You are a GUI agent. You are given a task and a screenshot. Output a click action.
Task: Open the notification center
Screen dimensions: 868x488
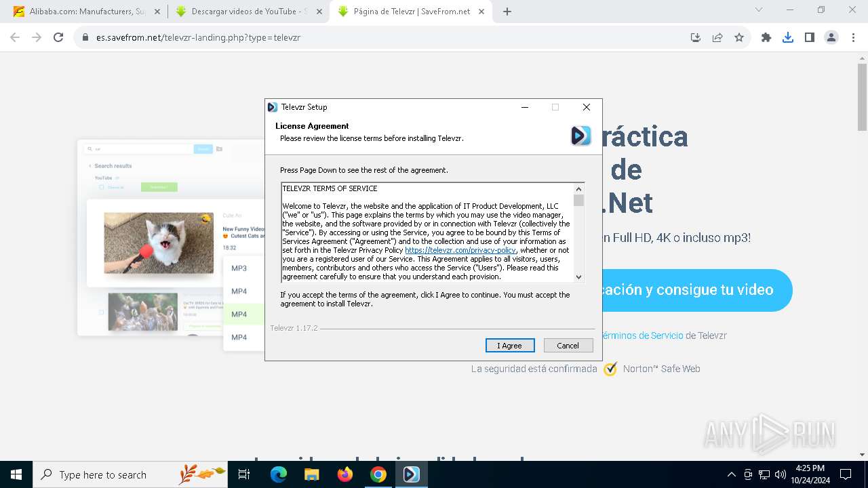[x=846, y=474]
